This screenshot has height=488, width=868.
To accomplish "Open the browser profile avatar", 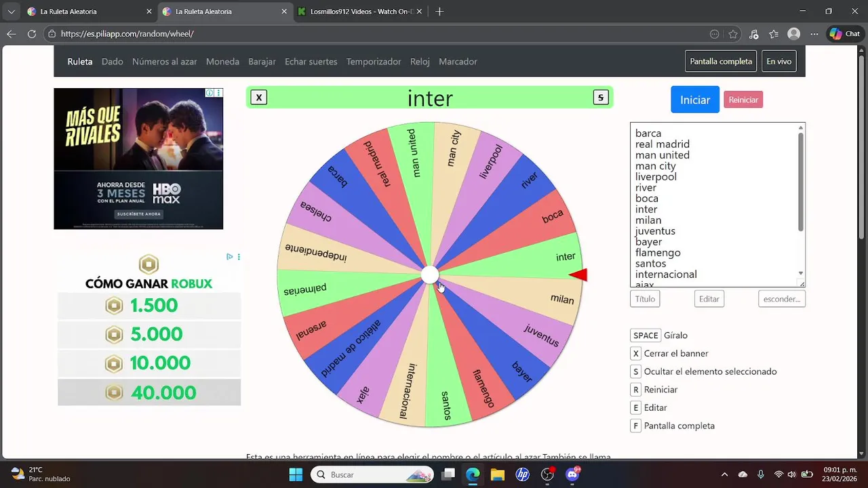I will 794,34.
